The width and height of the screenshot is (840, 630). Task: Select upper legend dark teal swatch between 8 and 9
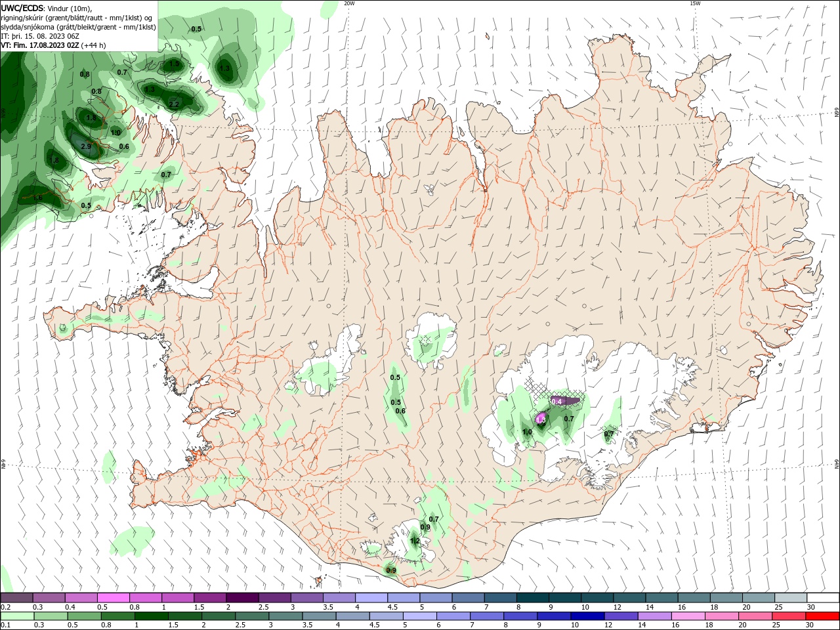click(533, 597)
